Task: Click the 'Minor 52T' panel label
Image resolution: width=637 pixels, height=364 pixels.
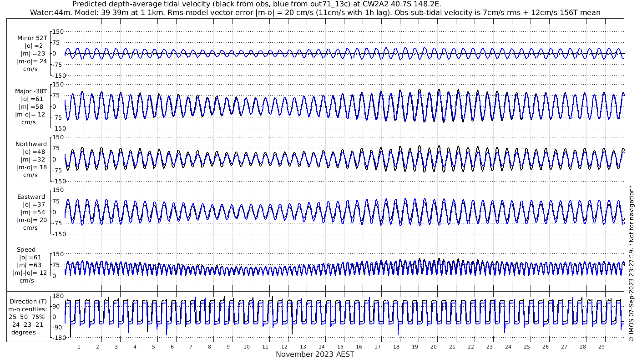Action: 32,38
